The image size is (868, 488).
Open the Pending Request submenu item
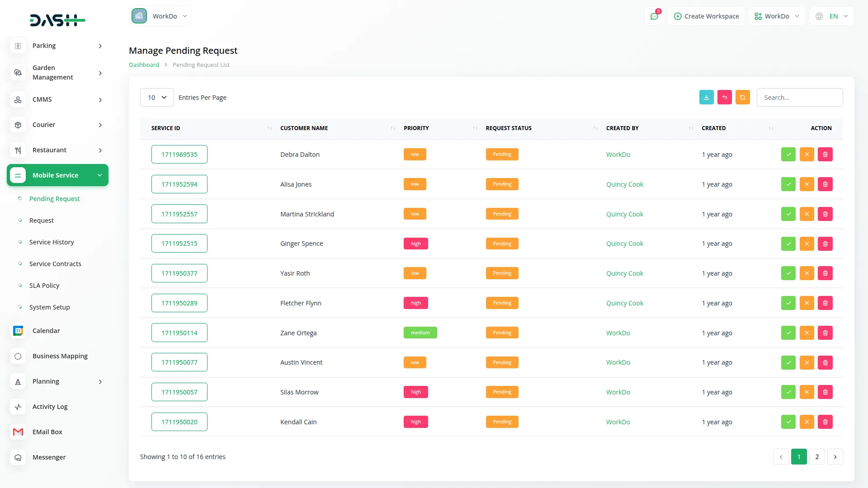(x=54, y=199)
